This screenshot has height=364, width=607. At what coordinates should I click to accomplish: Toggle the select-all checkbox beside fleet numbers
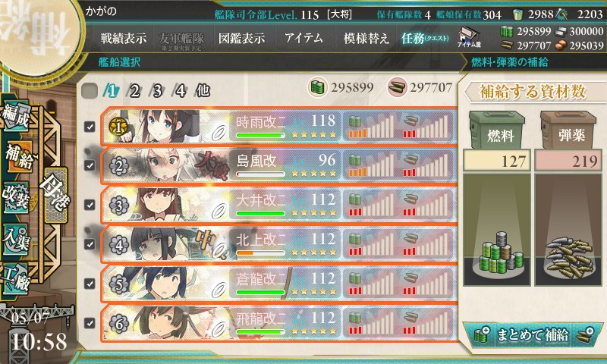pos(90,91)
